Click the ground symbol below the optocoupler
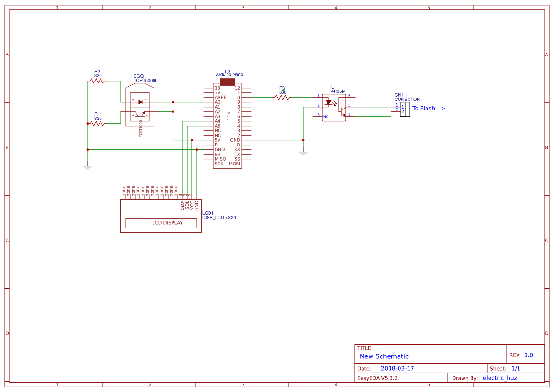The width and height of the screenshot is (554, 392). pyautogui.click(x=303, y=152)
